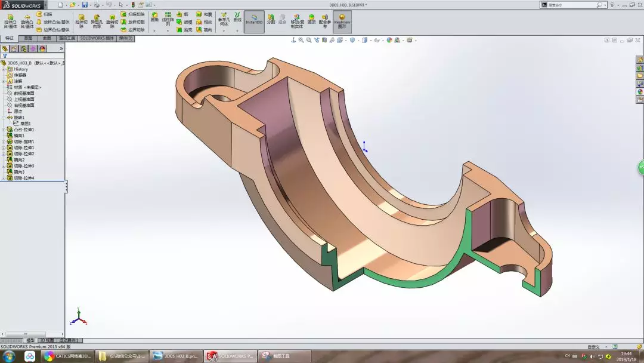This screenshot has height=363, width=644.
Task: Open the 曲面 (Surfaces) ribbon tab
Action: 47,38
